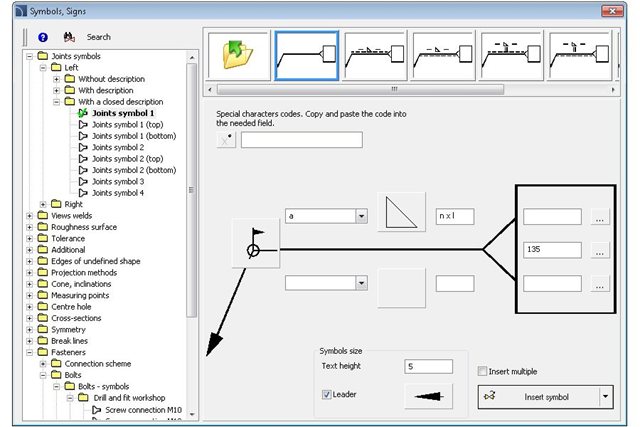
Task: Select the plain joint symbol thumbnail
Action: click(307, 56)
